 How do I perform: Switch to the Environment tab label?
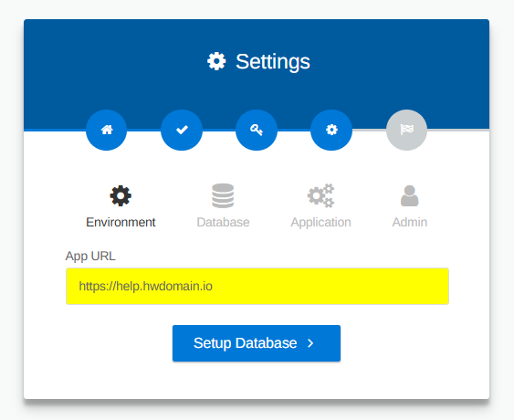coord(121,222)
